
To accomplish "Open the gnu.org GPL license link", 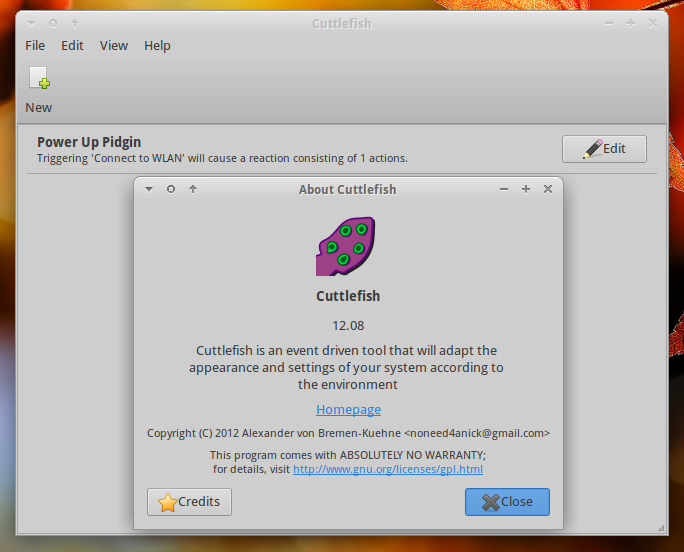I will pos(388,469).
